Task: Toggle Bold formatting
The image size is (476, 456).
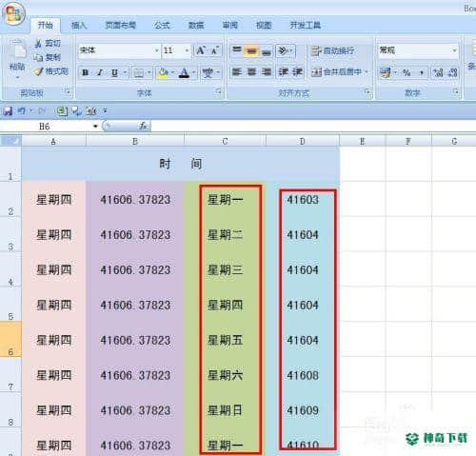Action: 86,73
